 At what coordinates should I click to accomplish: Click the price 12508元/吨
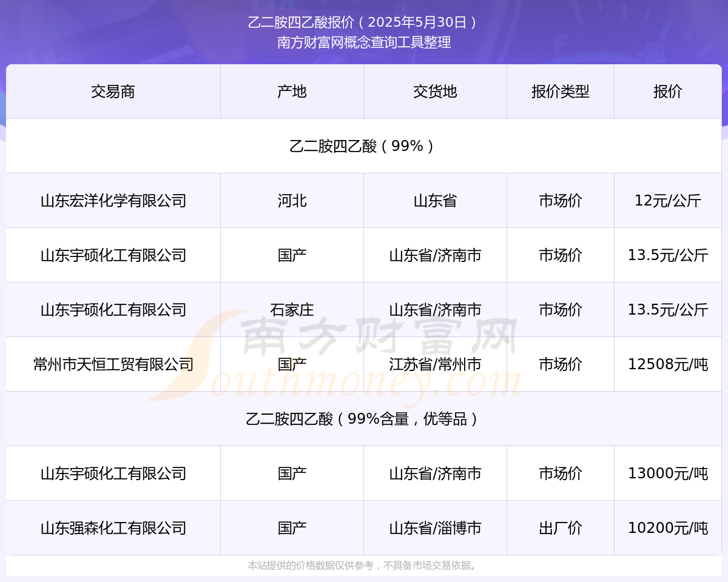[x=668, y=364]
